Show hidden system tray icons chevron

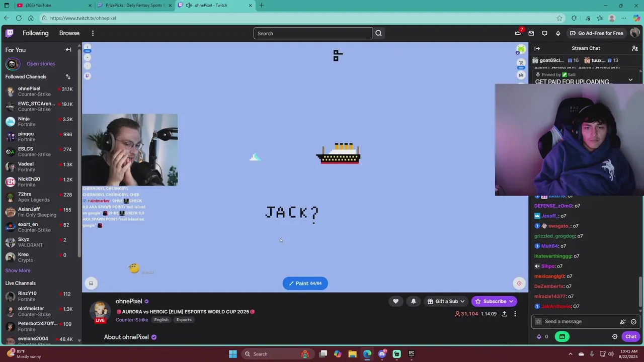(x=571, y=354)
